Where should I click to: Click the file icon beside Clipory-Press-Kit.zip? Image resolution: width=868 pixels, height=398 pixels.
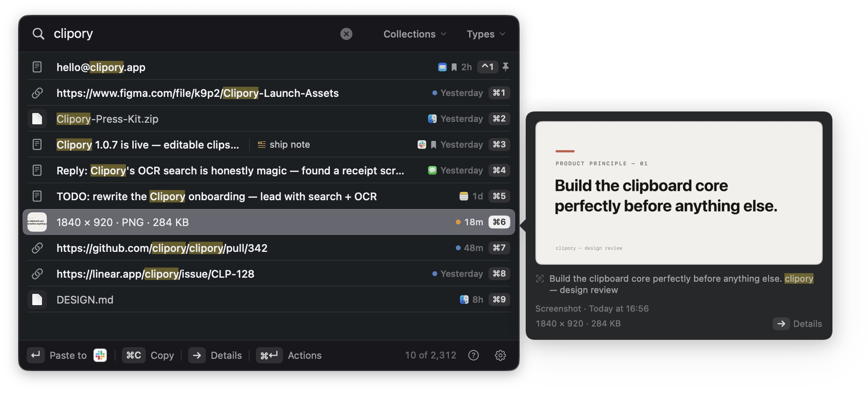(37, 119)
